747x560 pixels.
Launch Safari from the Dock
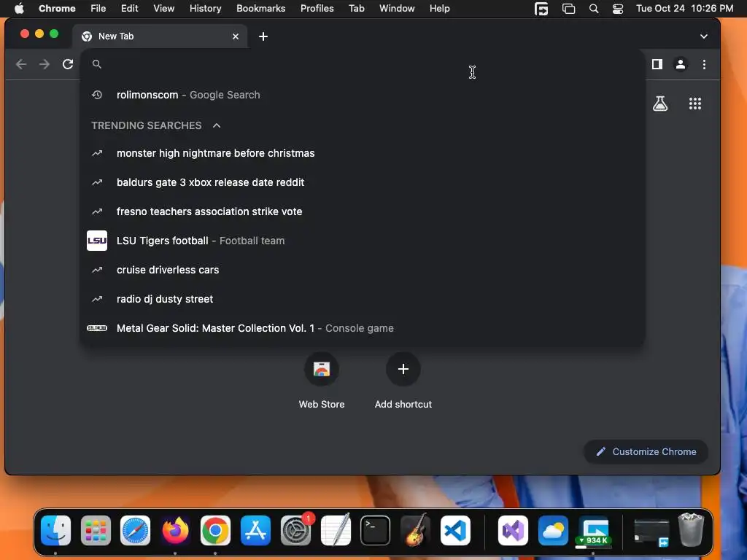click(x=135, y=531)
